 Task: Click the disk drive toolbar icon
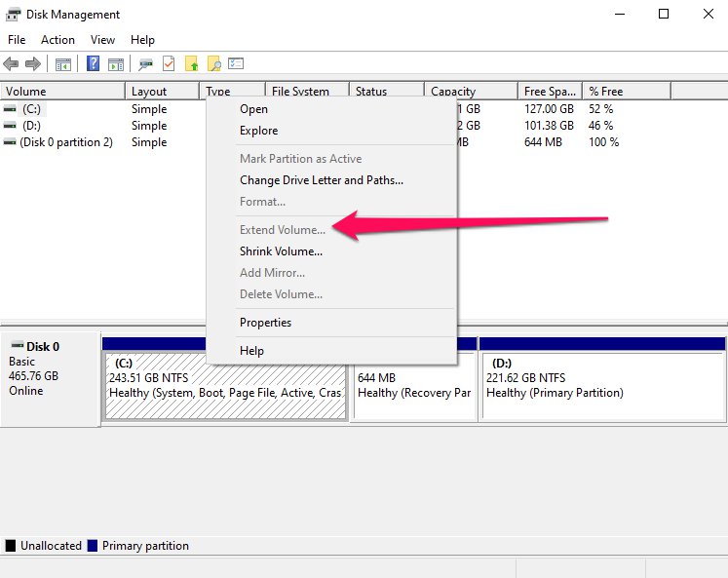click(x=146, y=64)
